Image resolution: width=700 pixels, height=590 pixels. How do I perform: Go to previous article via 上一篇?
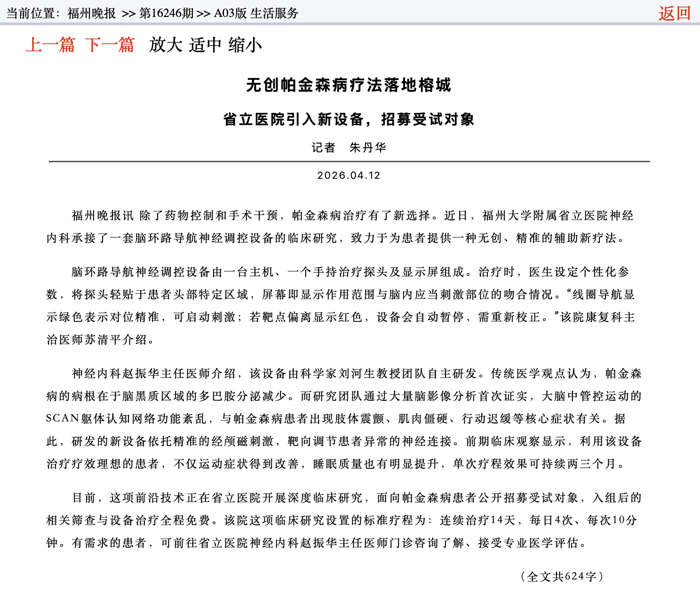tap(50, 45)
